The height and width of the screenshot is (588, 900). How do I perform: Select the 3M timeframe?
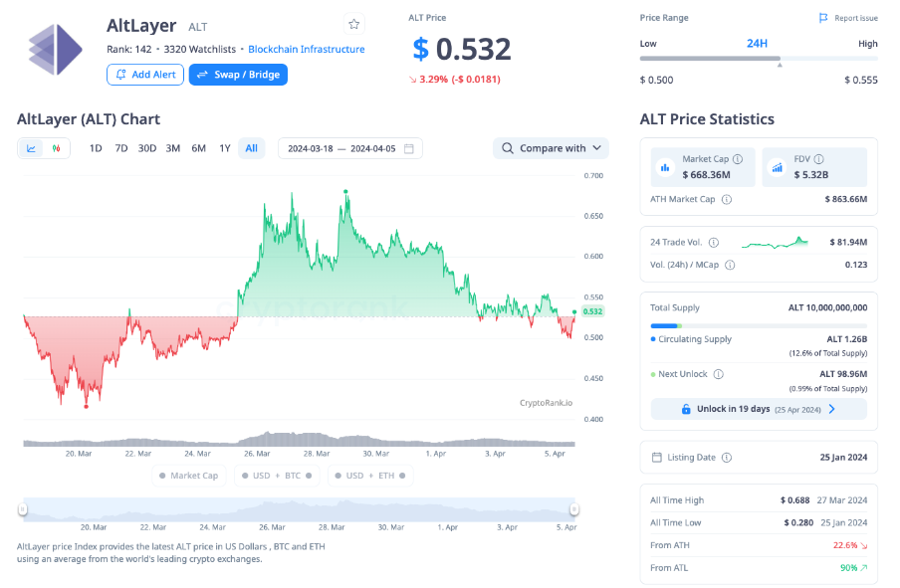pyautogui.click(x=173, y=148)
